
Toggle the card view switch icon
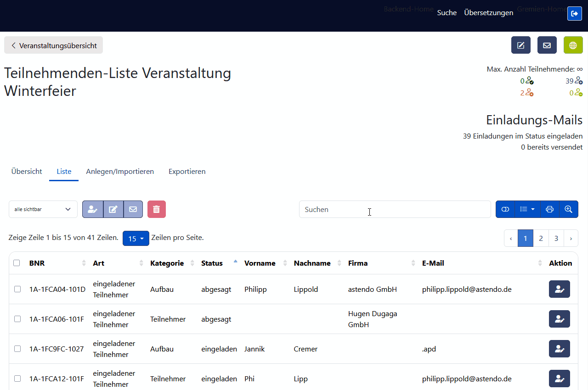click(505, 209)
